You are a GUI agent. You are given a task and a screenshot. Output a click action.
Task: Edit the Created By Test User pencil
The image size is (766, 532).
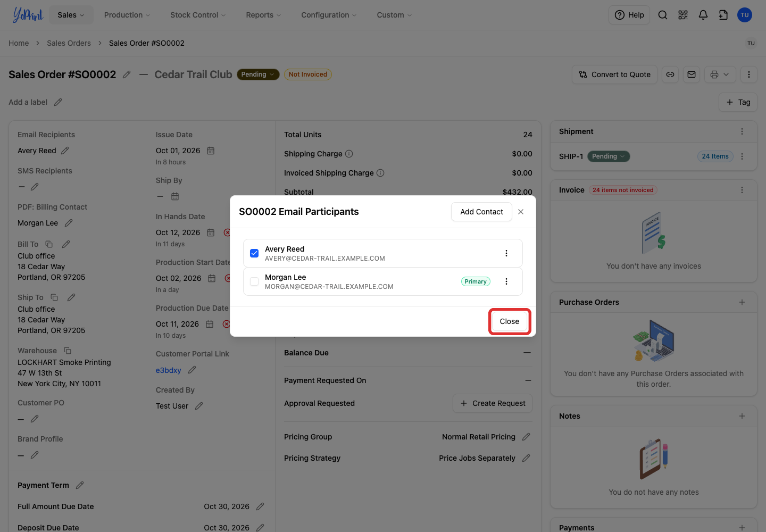tap(199, 406)
